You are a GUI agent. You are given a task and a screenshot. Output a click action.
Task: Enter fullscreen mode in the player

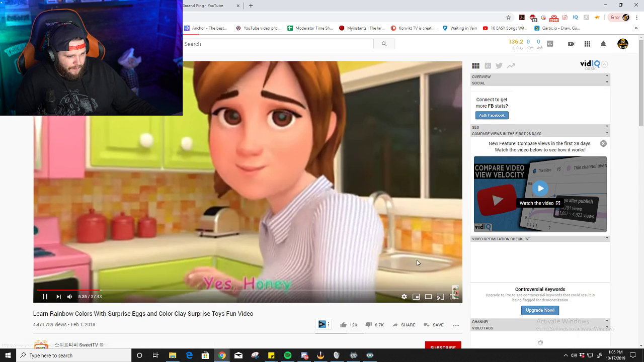click(453, 297)
